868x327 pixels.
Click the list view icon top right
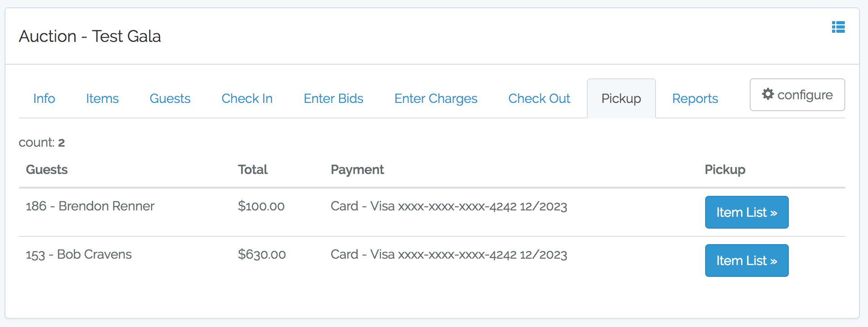coord(838,27)
